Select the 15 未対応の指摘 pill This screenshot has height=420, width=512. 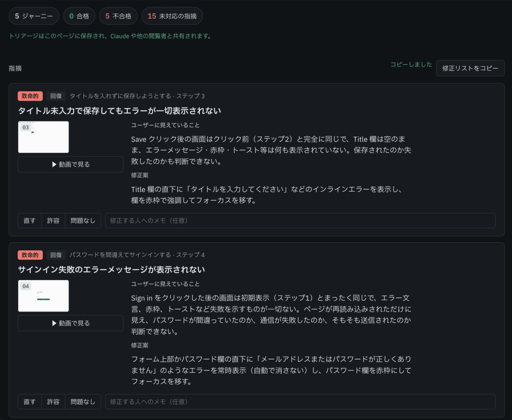point(172,16)
